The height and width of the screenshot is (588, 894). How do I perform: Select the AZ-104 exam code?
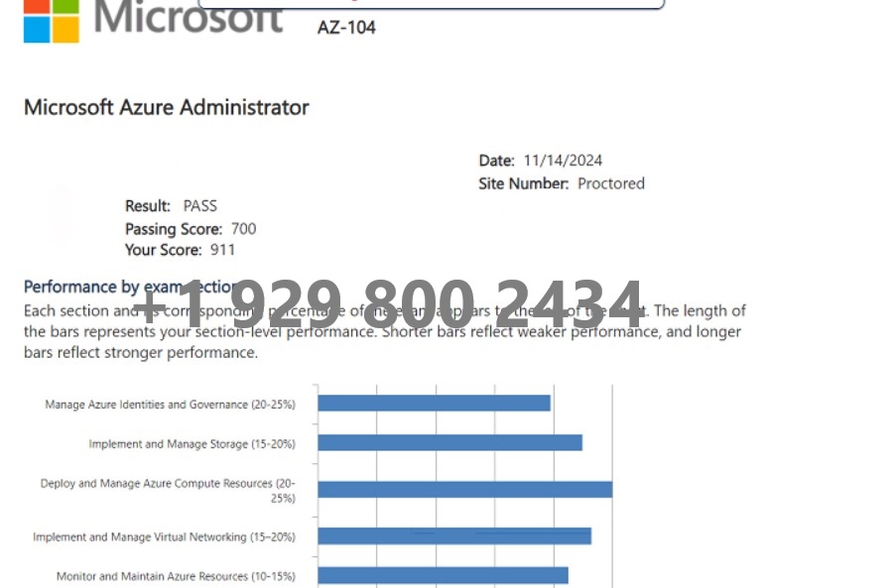(346, 28)
